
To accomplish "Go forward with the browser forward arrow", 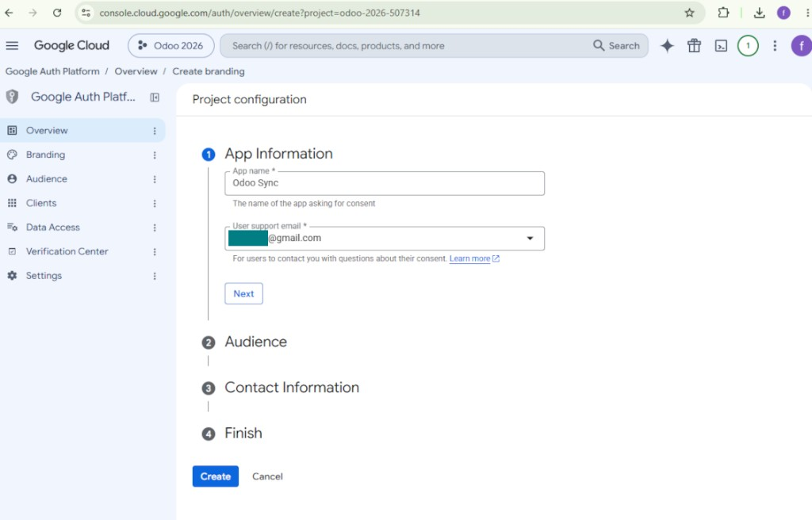I will coord(33,13).
